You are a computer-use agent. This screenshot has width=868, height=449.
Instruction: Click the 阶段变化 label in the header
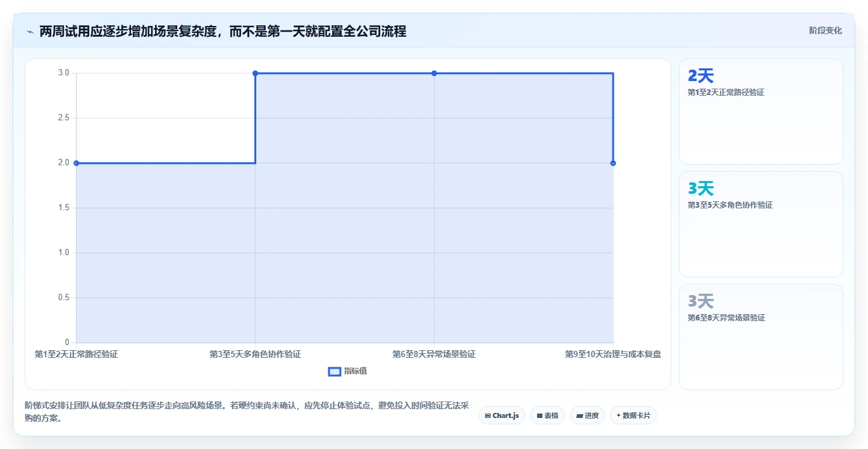coord(826,30)
